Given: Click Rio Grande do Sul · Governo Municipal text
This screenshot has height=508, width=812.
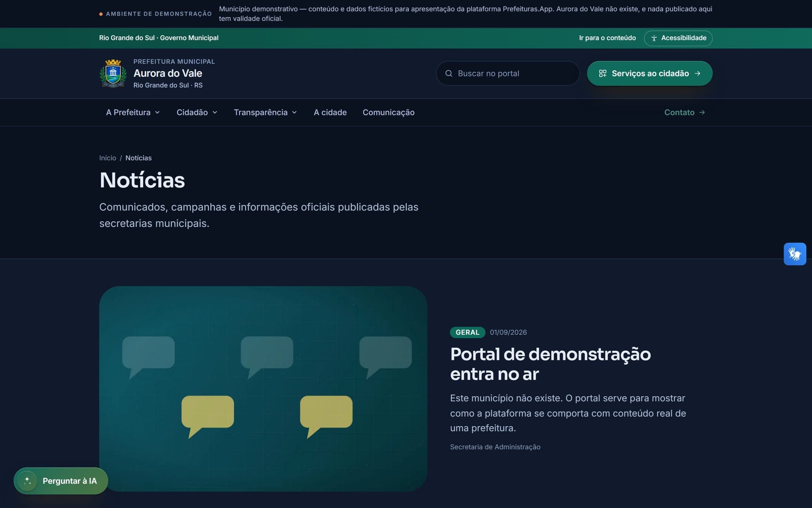Looking at the screenshot, I should coord(159,38).
